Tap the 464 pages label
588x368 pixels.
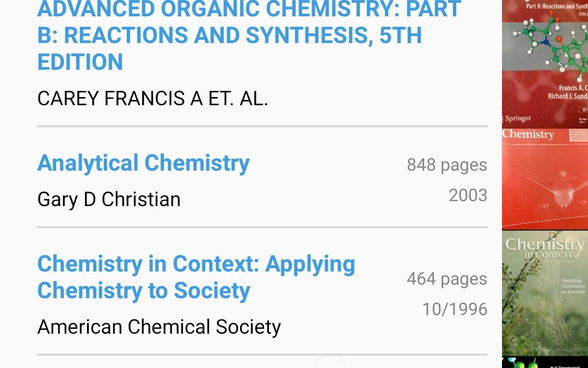tap(446, 279)
